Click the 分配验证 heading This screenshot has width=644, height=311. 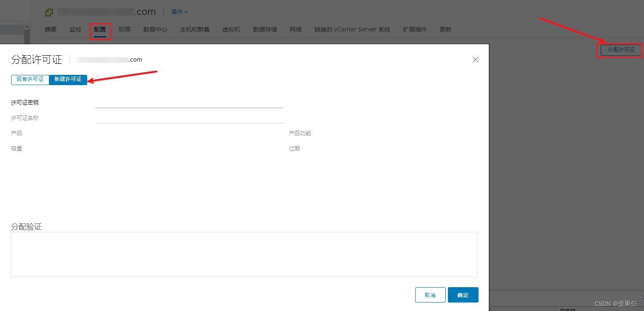[x=26, y=227]
